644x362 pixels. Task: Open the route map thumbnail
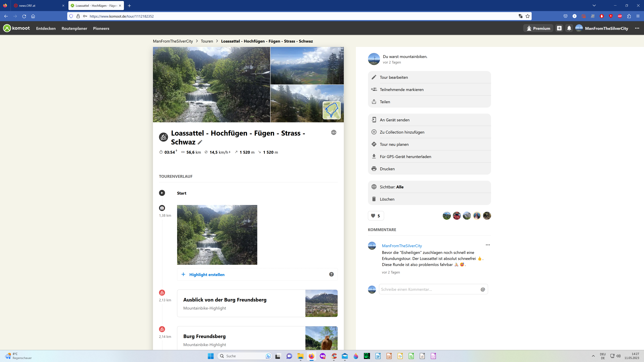pyautogui.click(x=332, y=110)
